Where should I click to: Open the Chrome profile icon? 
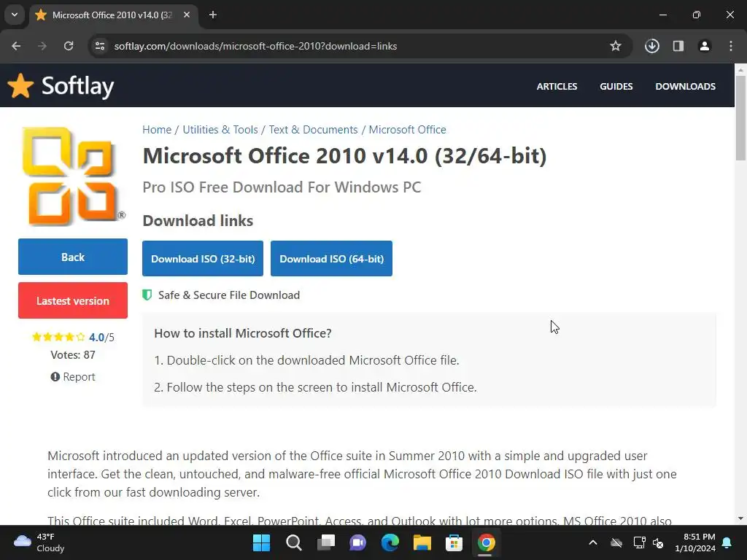[x=705, y=46]
